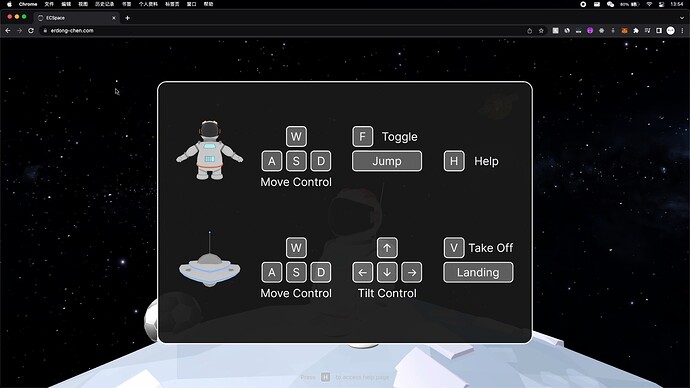Click the up arrow tilt key
The width and height of the screenshot is (690, 388).
(387, 248)
